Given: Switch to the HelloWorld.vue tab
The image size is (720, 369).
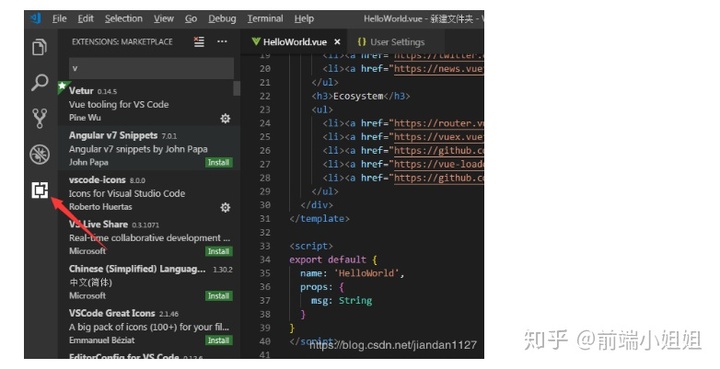Looking at the screenshot, I should pyautogui.click(x=294, y=42).
